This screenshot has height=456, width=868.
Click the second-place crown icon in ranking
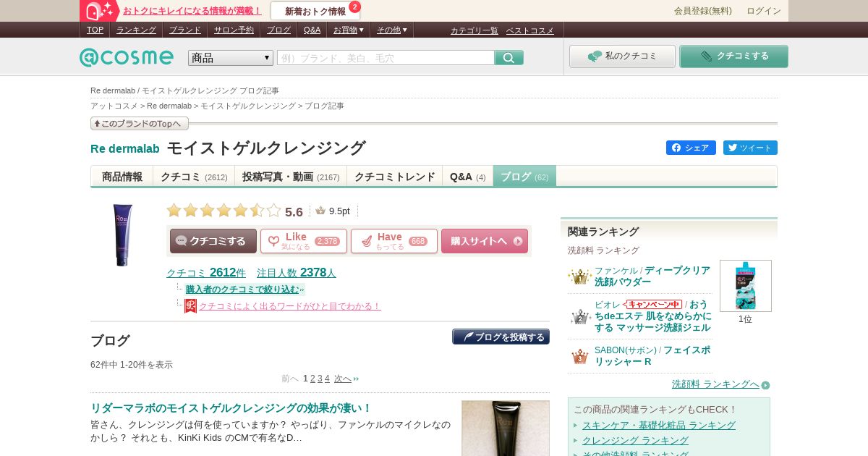click(x=579, y=316)
